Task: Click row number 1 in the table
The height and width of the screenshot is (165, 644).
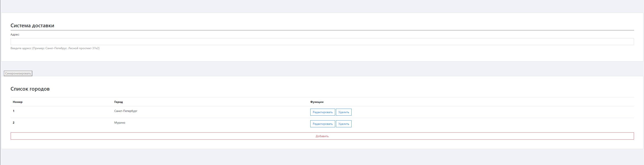Action: tap(14, 111)
